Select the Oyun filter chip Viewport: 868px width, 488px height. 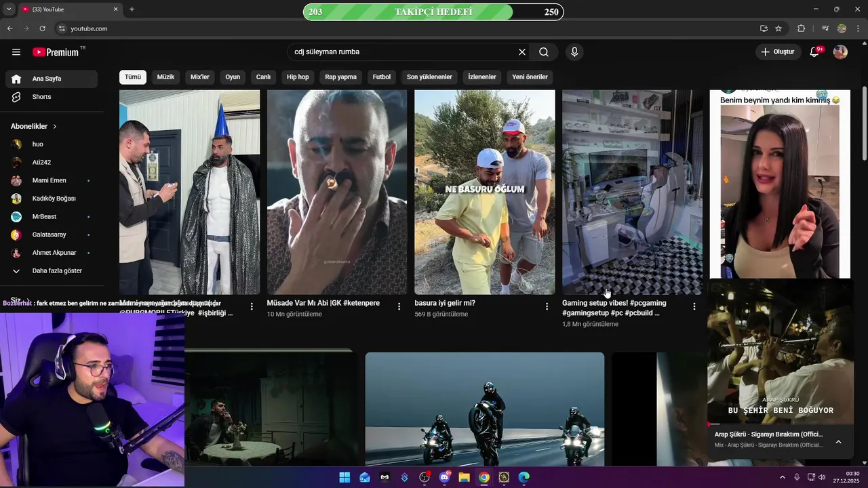click(x=233, y=77)
